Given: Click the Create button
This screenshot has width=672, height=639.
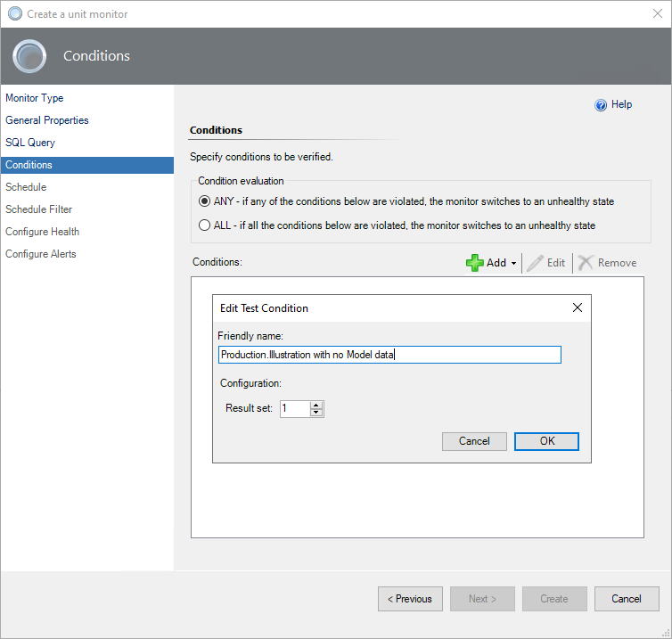Looking at the screenshot, I should tap(554, 599).
